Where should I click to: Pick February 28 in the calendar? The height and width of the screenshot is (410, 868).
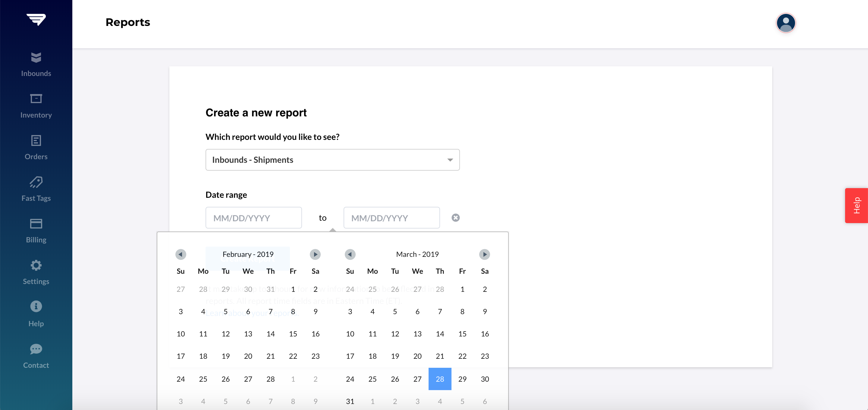(x=271, y=379)
